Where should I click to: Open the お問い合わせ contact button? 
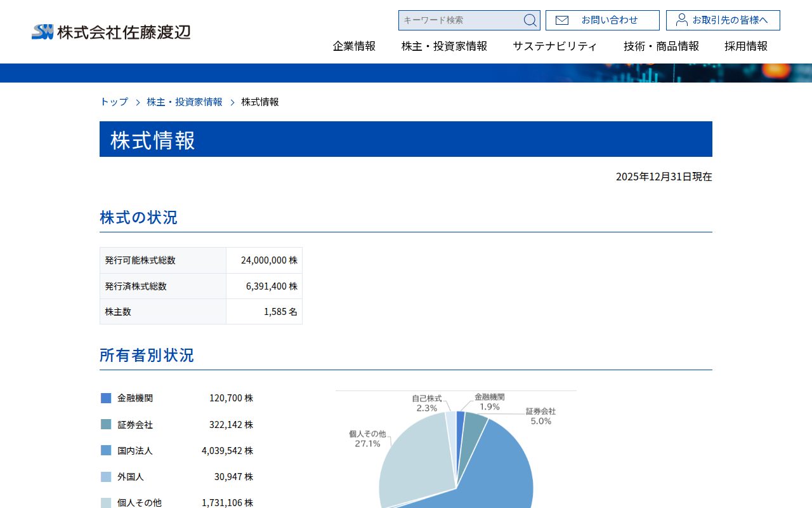click(x=603, y=20)
